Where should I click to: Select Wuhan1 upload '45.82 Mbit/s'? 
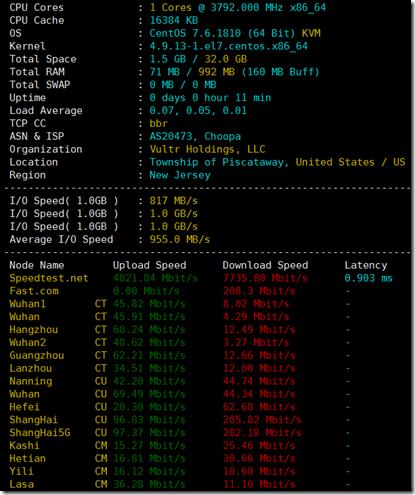(149, 304)
